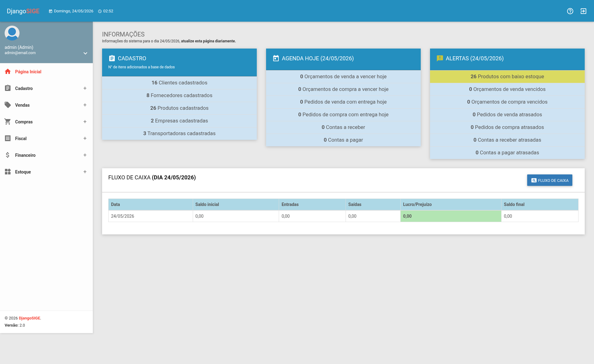Viewport: 594px width, 364px height.
Task: Click the Versão: 2.0 footer text
Action: (15, 325)
